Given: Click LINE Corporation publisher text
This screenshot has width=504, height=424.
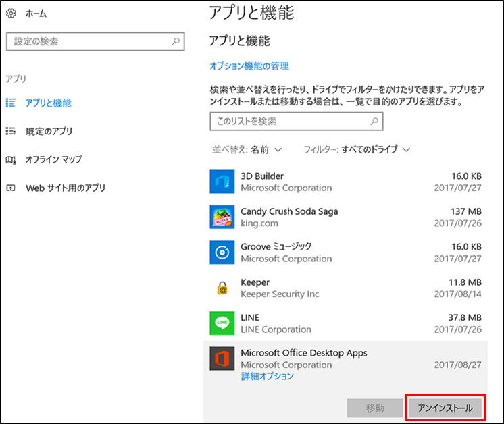Looking at the screenshot, I should coord(276,329).
